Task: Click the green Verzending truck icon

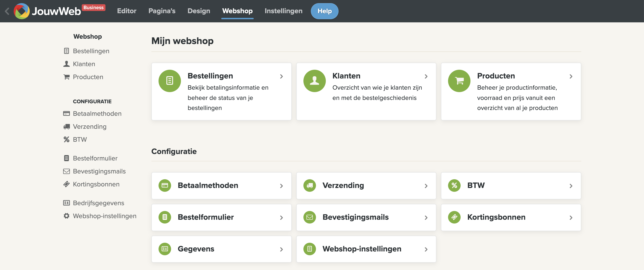Action: click(x=309, y=186)
